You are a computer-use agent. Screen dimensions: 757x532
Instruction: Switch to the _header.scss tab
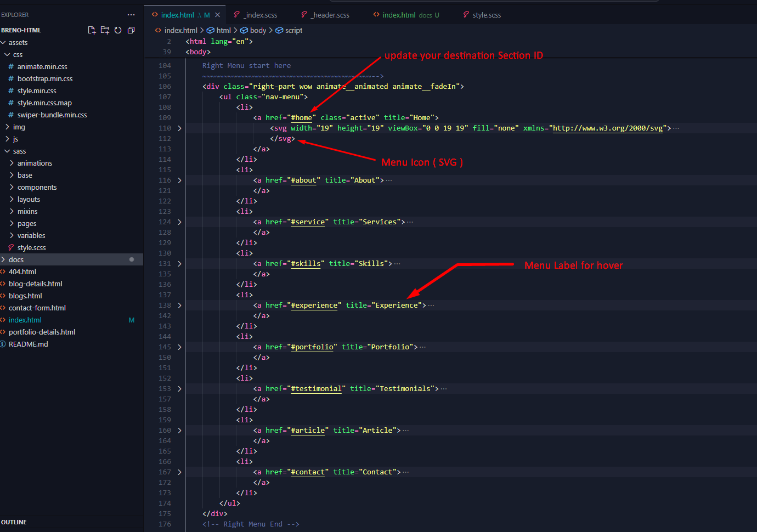(325, 15)
